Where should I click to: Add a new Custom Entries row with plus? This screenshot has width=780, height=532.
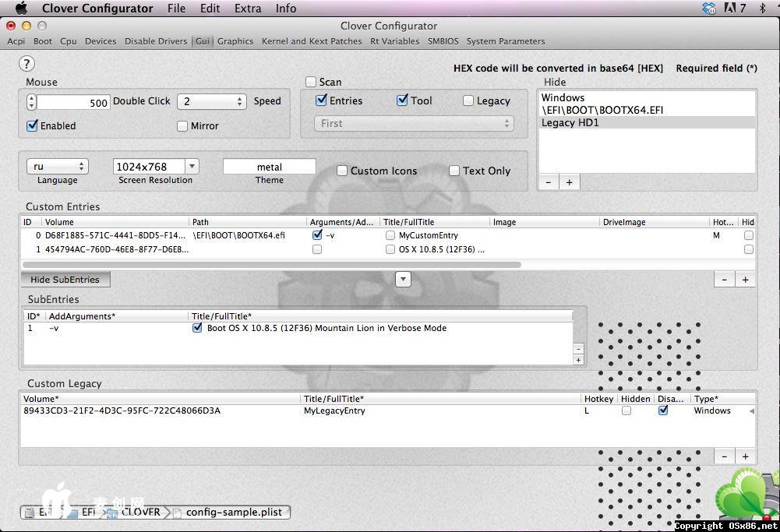745,280
